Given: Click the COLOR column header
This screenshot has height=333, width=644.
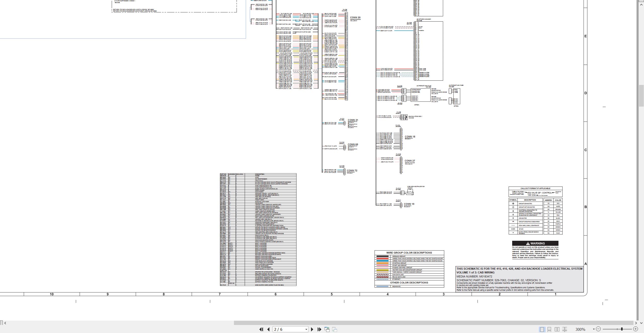Looking at the screenshot, I should point(558,200).
